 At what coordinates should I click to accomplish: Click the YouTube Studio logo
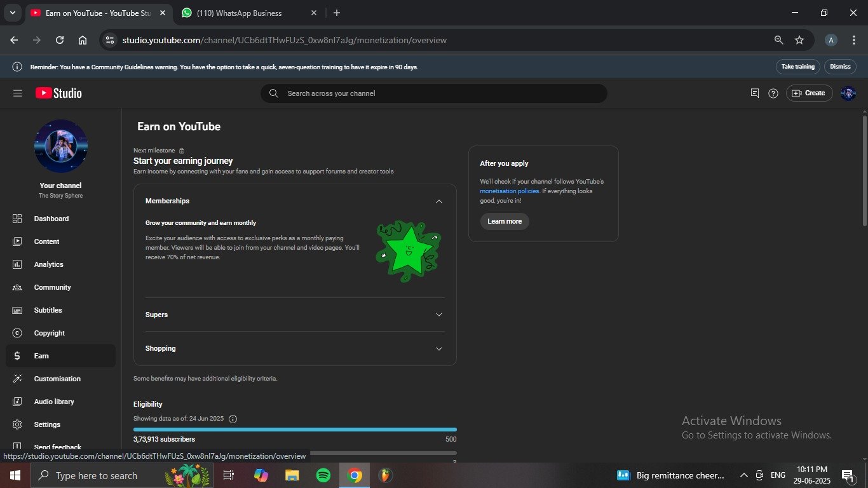click(58, 93)
